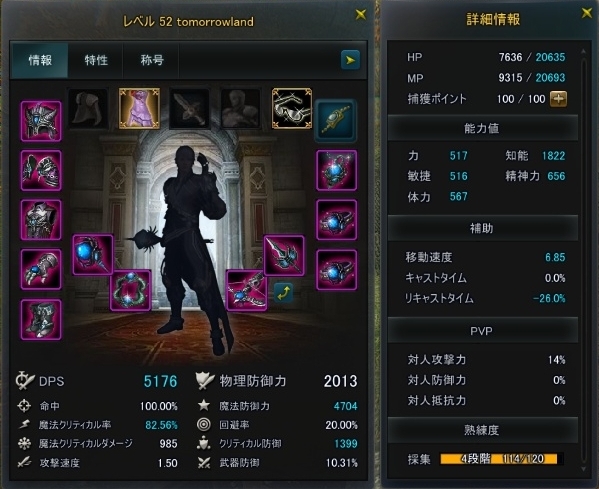Click the empty cloak costume slot
The image size is (599, 489).
click(x=88, y=108)
